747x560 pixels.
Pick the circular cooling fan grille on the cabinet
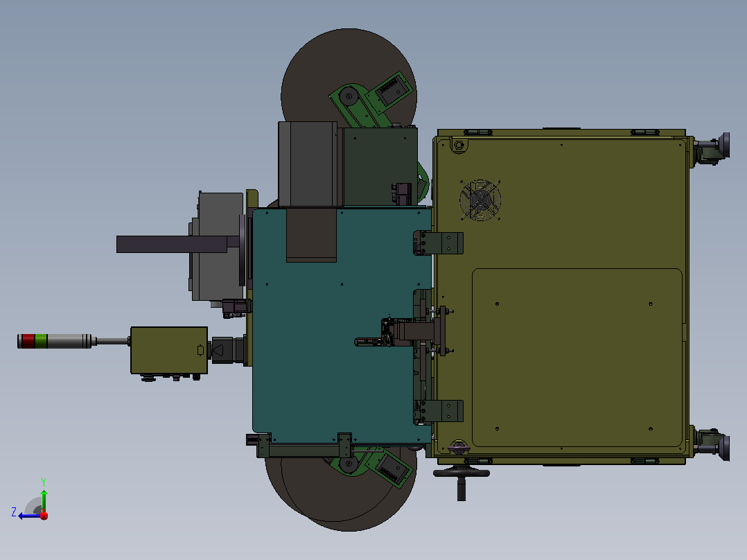(x=480, y=200)
